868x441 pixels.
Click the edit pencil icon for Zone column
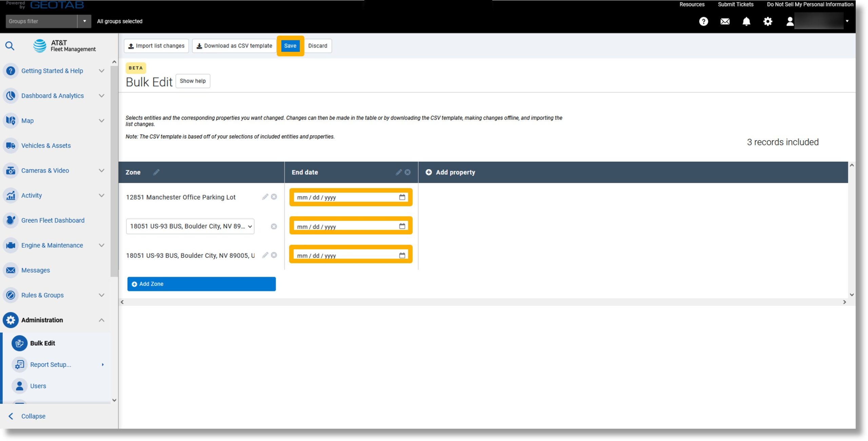pos(156,172)
